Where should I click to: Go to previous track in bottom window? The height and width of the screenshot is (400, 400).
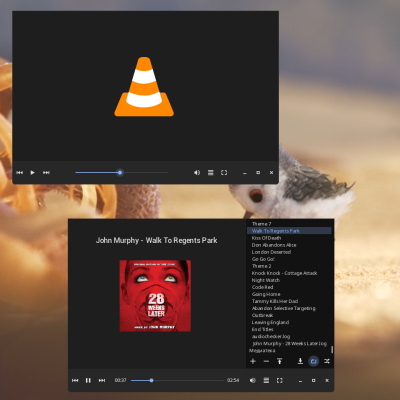point(75,380)
